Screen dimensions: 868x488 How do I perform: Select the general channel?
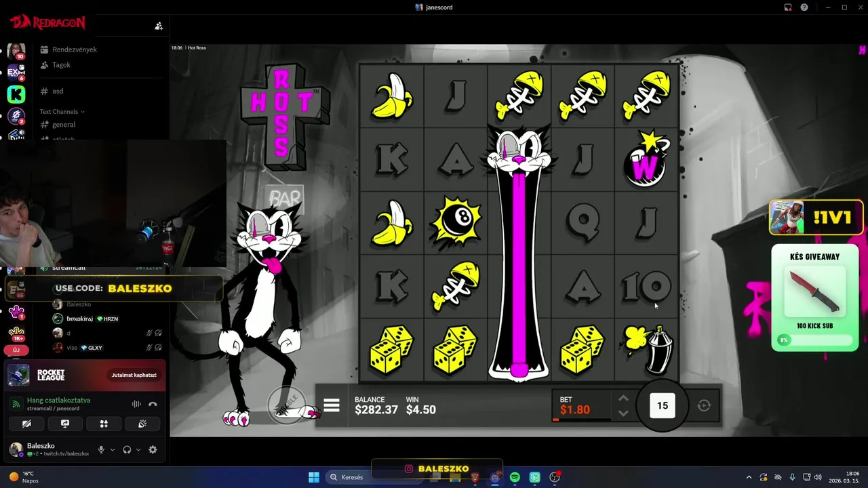[x=58, y=125]
